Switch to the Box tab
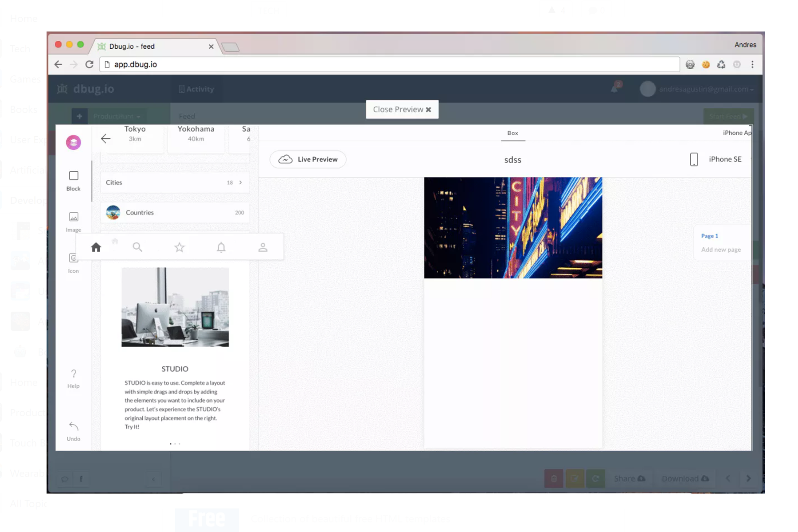 point(513,133)
